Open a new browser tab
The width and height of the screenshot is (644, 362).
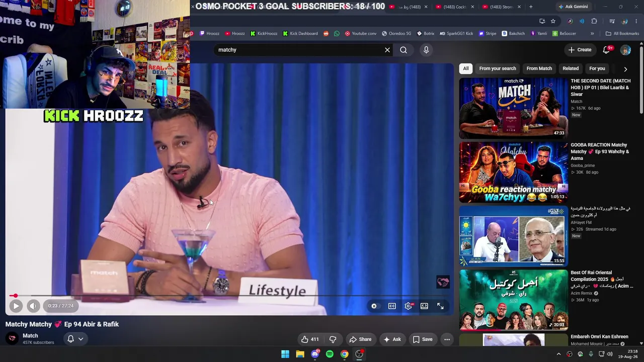[x=531, y=7]
